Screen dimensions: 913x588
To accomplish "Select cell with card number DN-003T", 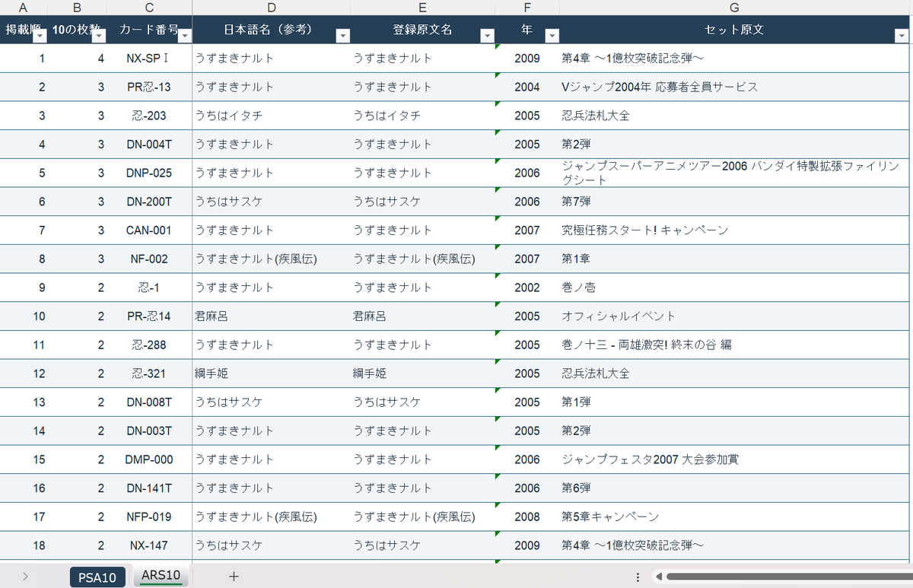I will [149, 431].
